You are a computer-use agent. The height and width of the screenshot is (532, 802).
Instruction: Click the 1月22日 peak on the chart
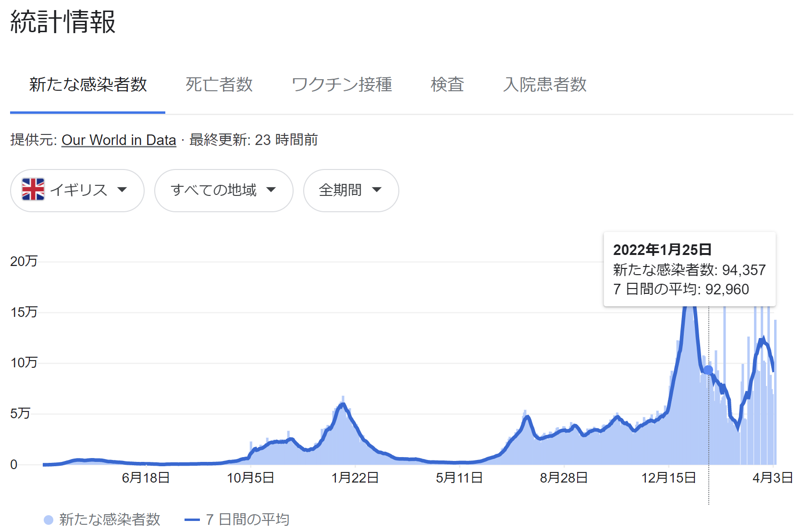343,404
